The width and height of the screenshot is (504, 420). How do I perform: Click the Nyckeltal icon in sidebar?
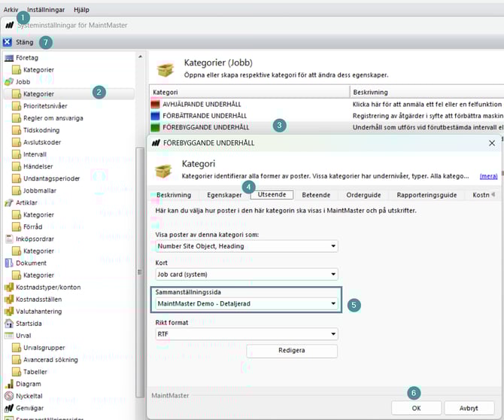point(9,395)
